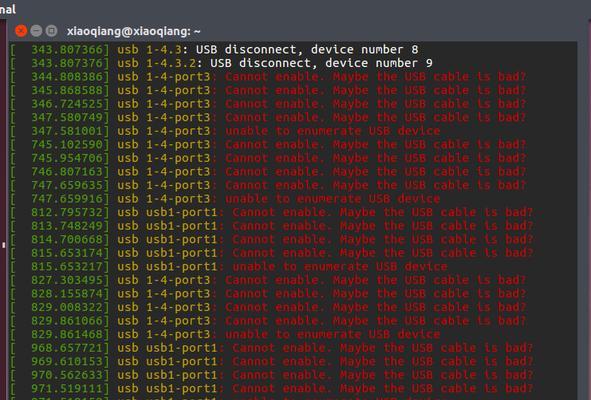Click the 747.659916 unable to enumerate line
This screenshot has width=591, height=400.
click(x=225, y=199)
